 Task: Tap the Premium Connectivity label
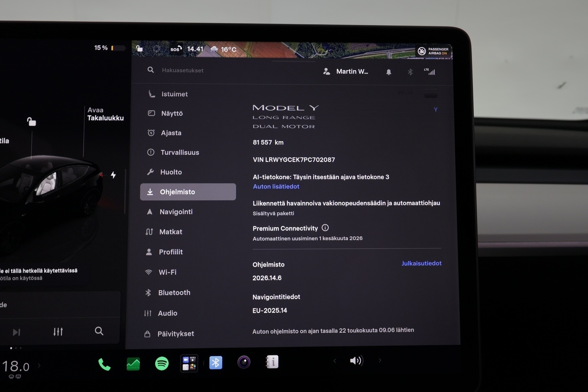point(285,229)
